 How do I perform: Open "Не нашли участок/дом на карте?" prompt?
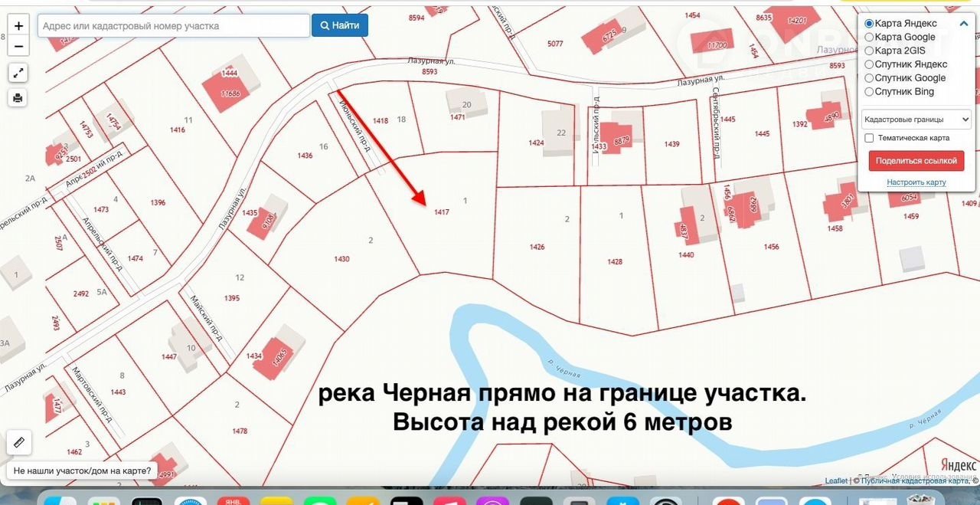(81, 471)
